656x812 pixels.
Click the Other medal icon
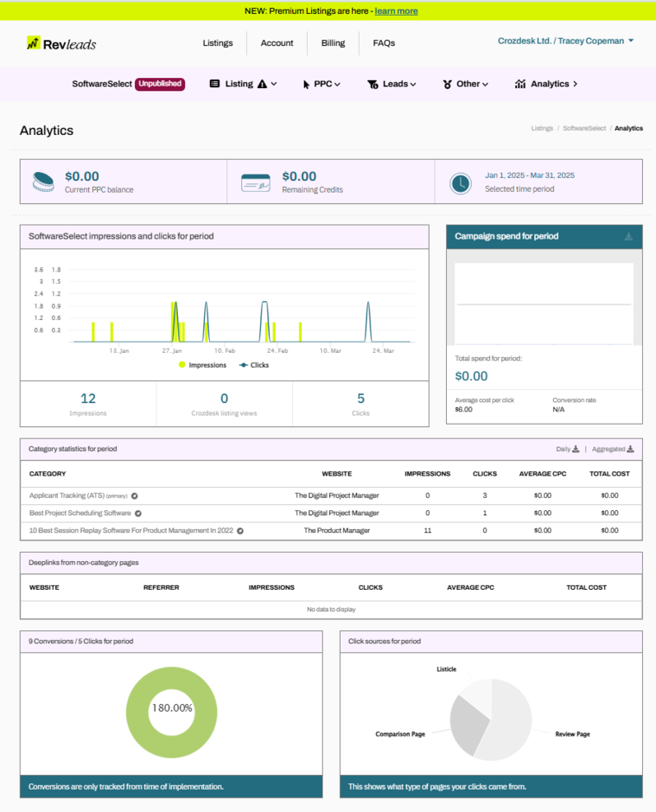tap(447, 84)
